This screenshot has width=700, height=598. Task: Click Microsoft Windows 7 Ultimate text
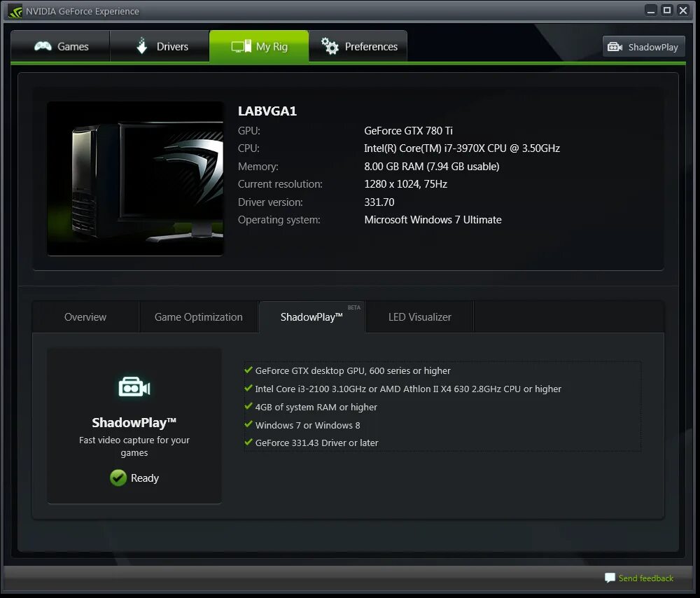433,220
